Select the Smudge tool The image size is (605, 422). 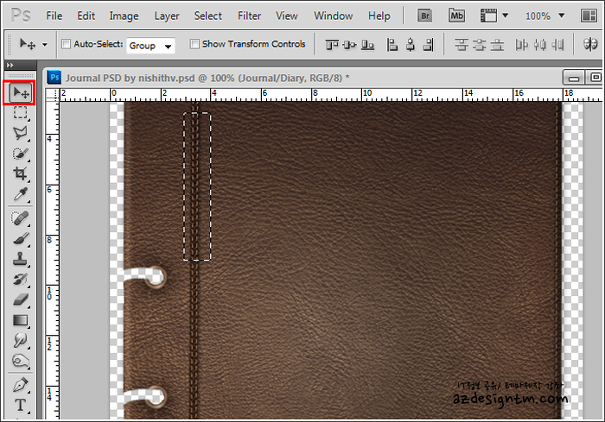(20, 340)
